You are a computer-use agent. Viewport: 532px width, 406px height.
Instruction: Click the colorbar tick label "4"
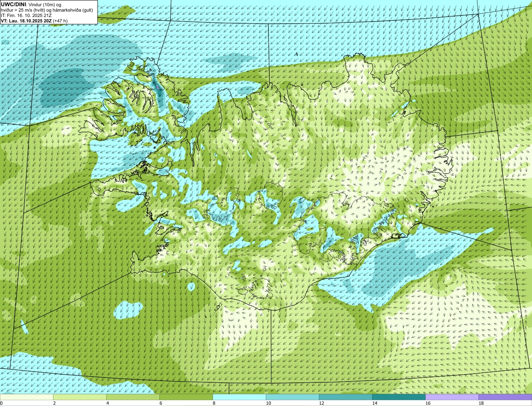click(108, 403)
